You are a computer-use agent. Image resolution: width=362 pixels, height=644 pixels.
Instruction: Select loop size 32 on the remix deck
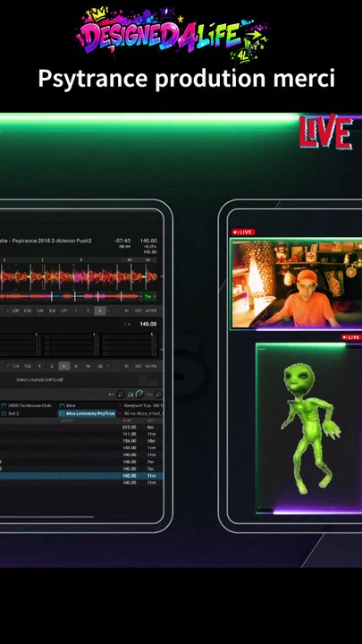pyautogui.click(x=100, y=366)
